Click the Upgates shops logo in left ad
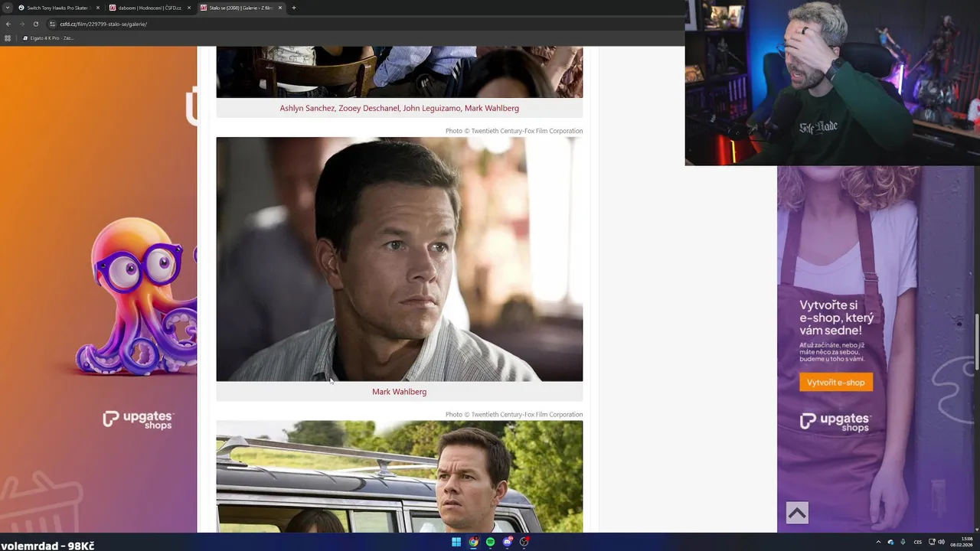 point(139,419)
